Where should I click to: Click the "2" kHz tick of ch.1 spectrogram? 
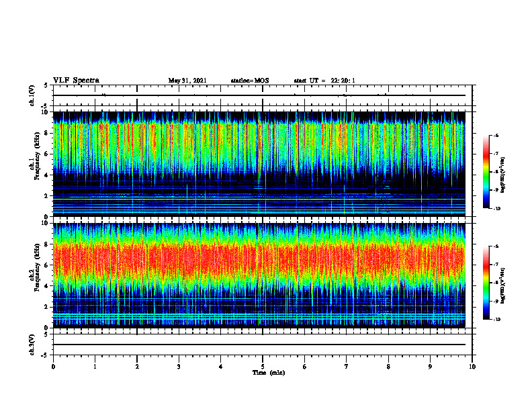pos(47,195)
